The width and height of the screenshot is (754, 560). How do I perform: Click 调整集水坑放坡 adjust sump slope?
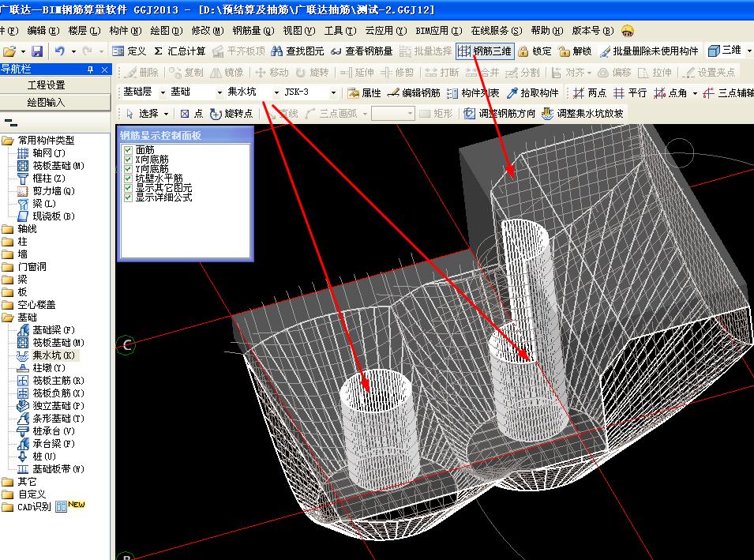(583, 114)
